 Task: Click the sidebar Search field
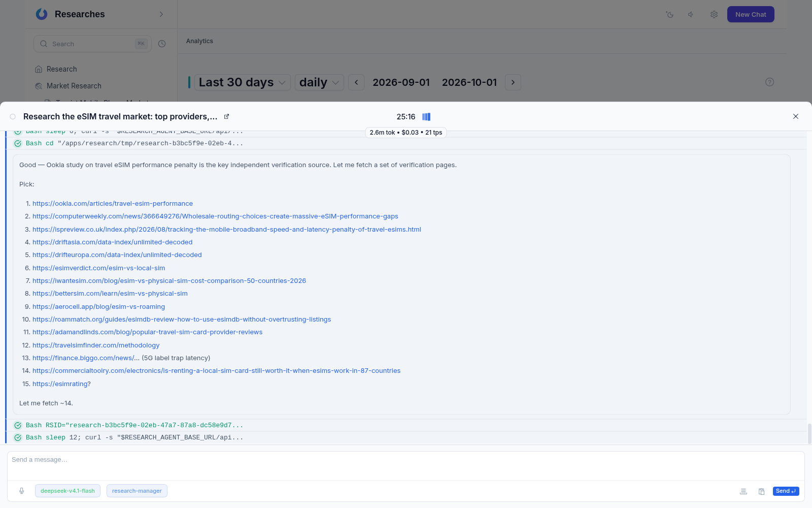tap(92, 44)
